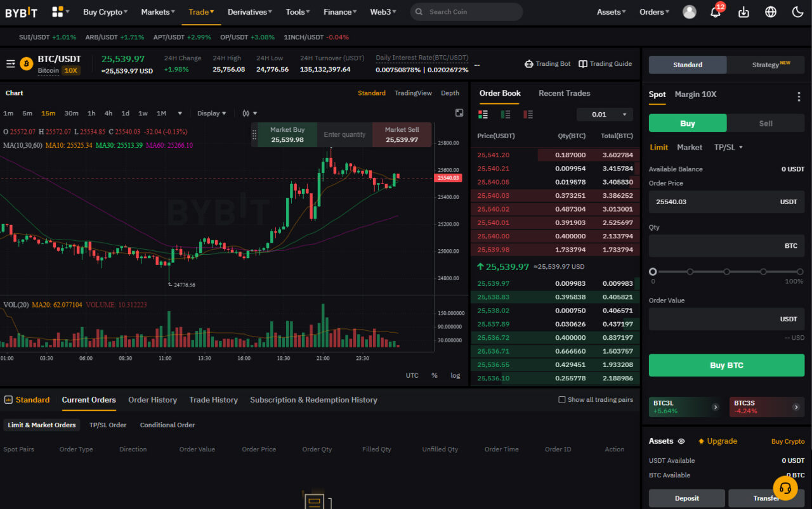
Task: Open Buy Crypto link in Assets panel
Action: tap(788, 441)
